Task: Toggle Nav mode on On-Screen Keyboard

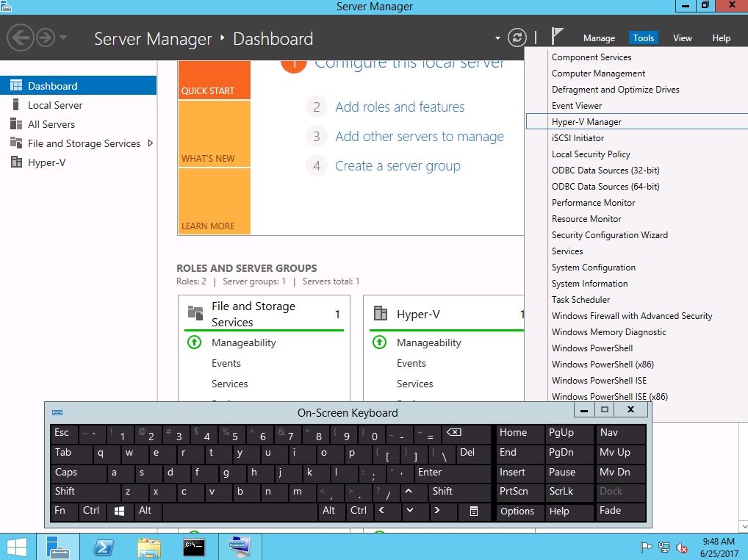Action: (622, 433)
